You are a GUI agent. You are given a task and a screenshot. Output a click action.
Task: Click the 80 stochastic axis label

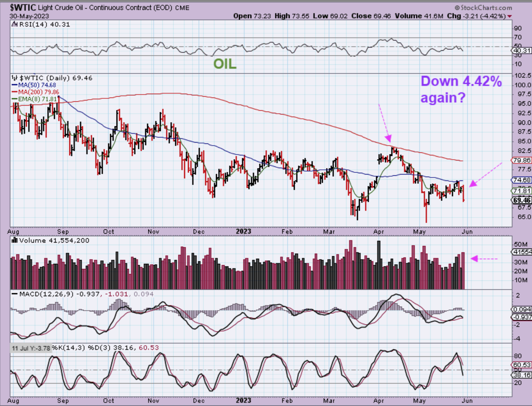coord(518,356)
